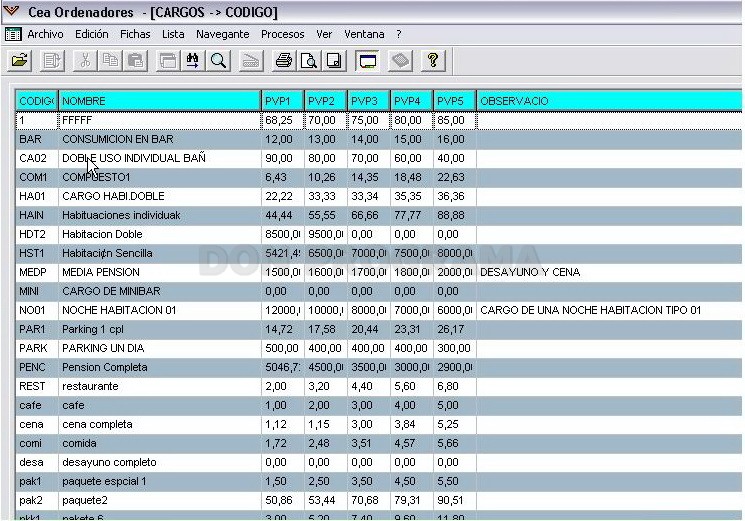The width and height of the screenshot is (745, 521).
Task: Click the printer icon
Action: coord(284,61)
